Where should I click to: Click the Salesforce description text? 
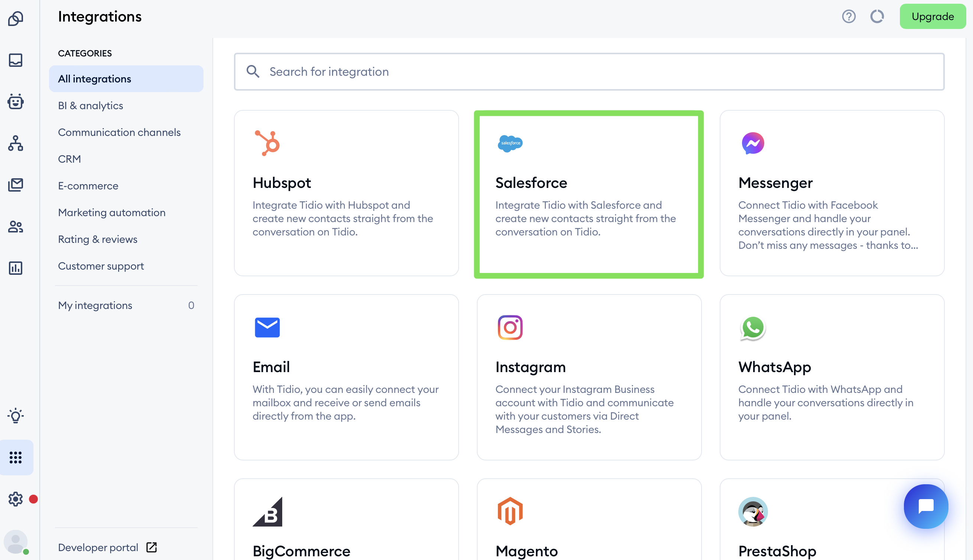(x=585, y=218)
